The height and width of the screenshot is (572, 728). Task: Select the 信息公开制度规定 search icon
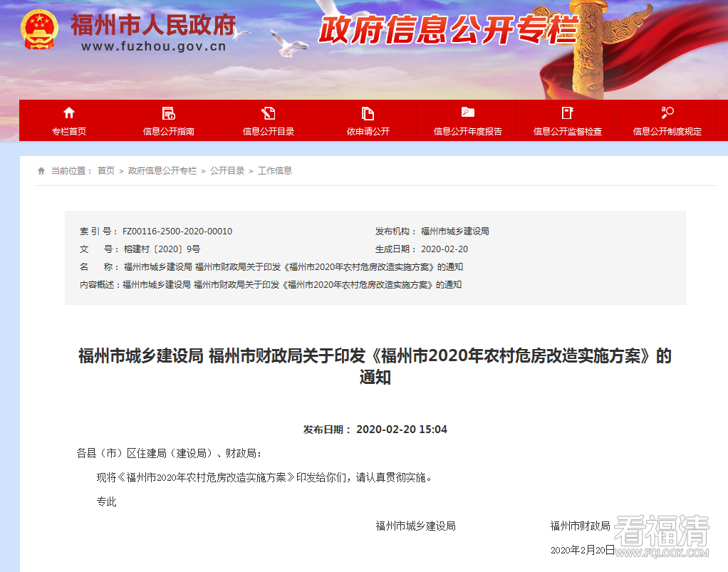(667, 113)
